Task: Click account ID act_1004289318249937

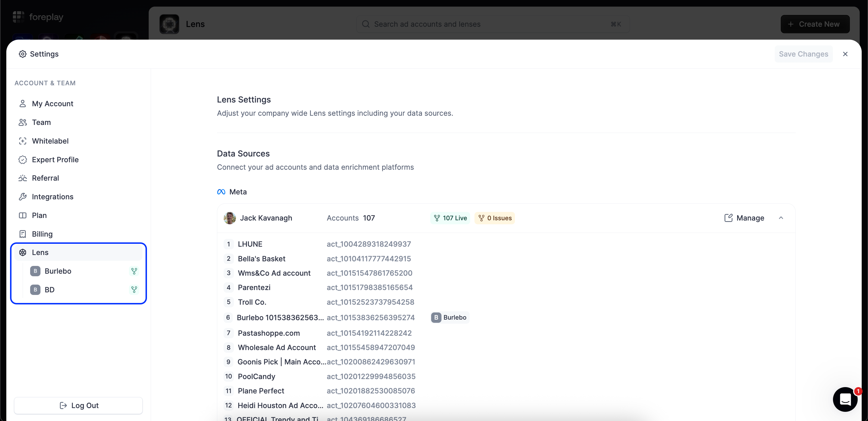Action: tap(369, 244)
